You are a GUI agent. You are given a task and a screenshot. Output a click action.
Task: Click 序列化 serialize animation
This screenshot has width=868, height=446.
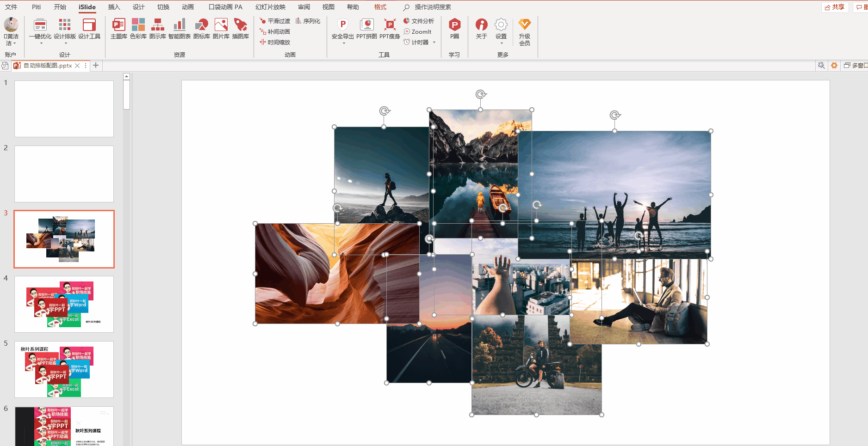click(308, 21)
